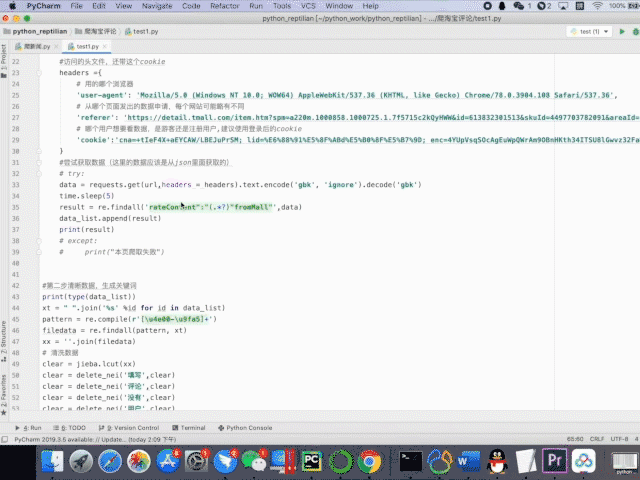The image size is (640, 480).
Task: Launch Google Chrome from the Dock
Action: pyautogui.click(x=369, y=461)
